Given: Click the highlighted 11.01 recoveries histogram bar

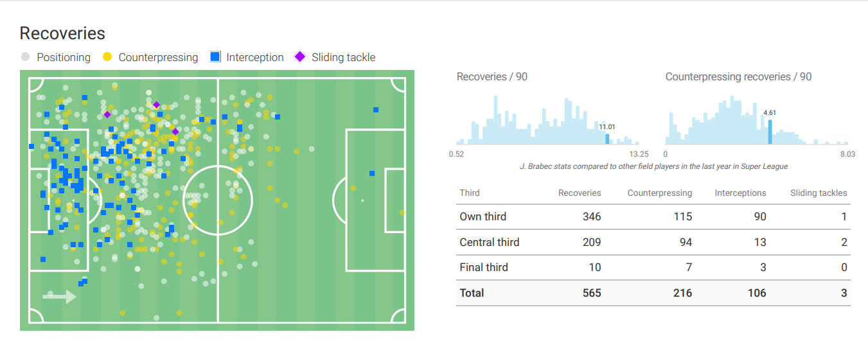Looking at the screenshot, I should coord(607,139).
